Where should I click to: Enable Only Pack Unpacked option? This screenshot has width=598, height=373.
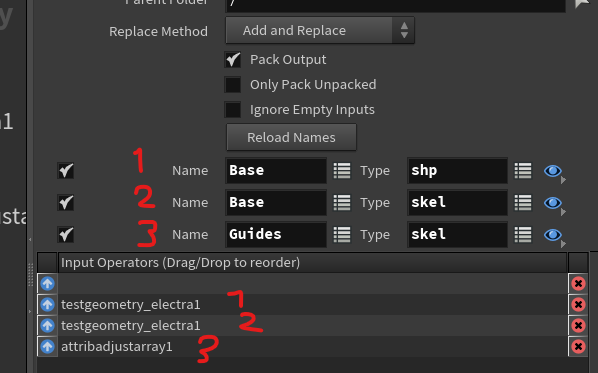tap(233, 85)
